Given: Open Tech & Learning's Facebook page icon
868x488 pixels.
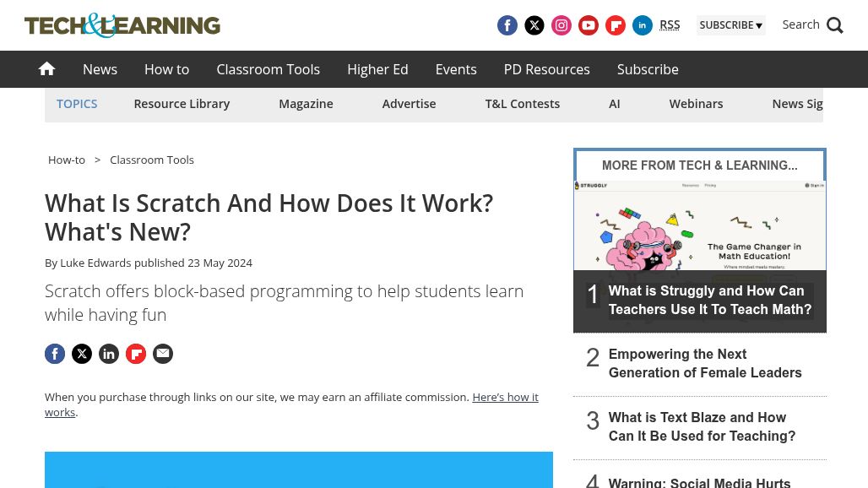Looking at the screenshot, I should click(507, 25).
